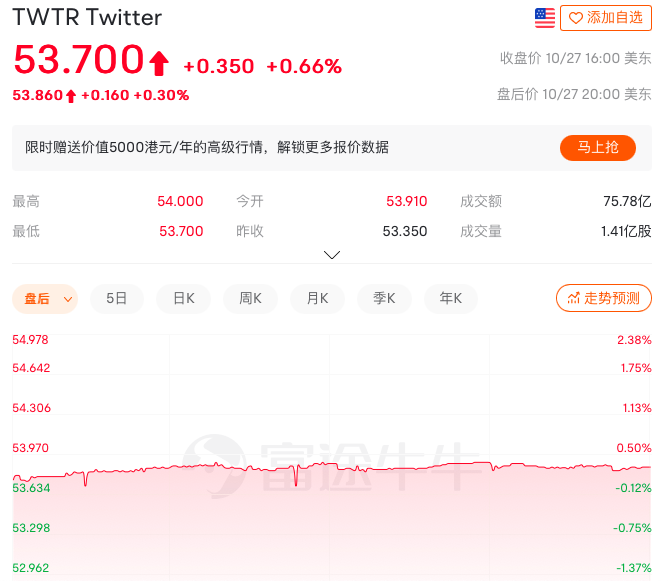
Task: Click the US flag market icon
Action: 545,17
